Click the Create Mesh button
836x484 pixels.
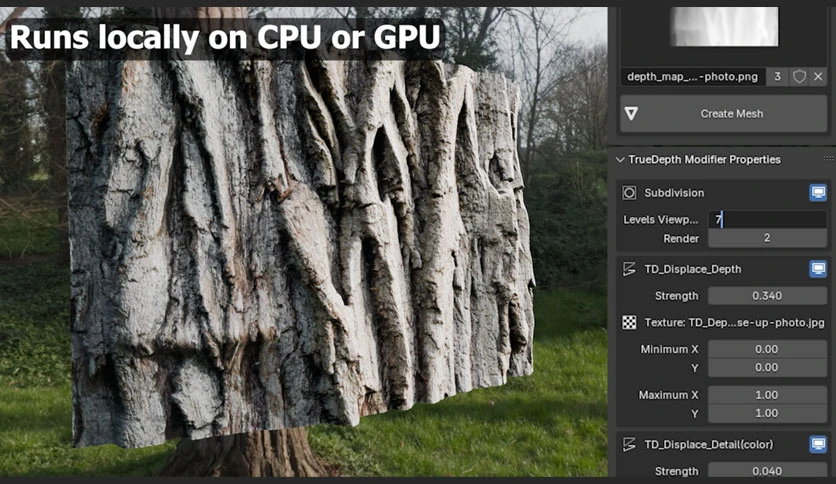(x=724, y=114)
